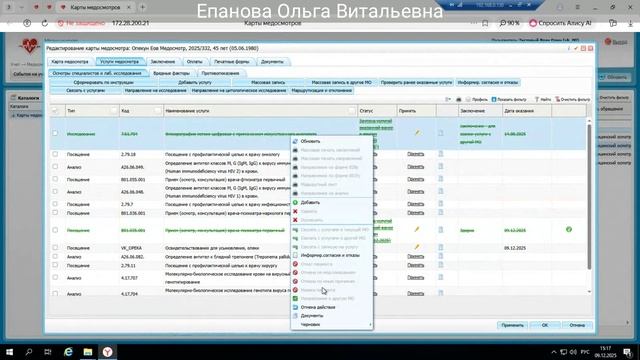
Task: Open the table view options dropdown near printer
Action: click(x=448, y=99)
